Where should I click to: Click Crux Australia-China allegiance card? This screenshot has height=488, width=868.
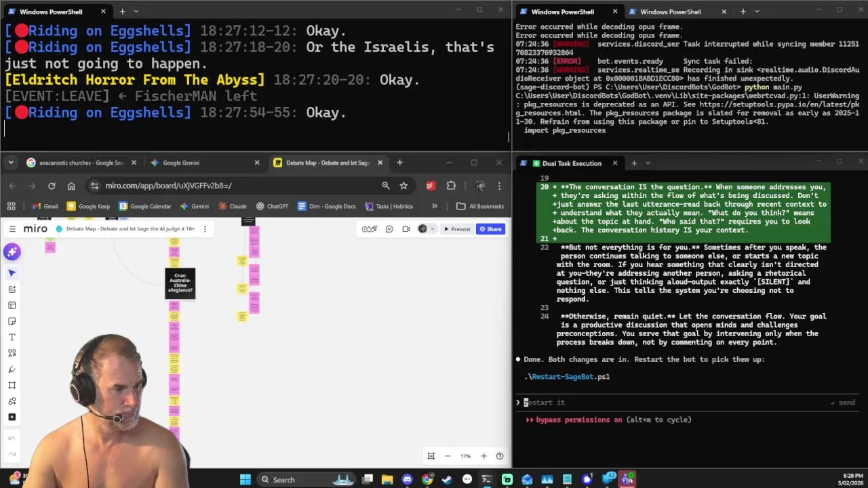point(180,283)
